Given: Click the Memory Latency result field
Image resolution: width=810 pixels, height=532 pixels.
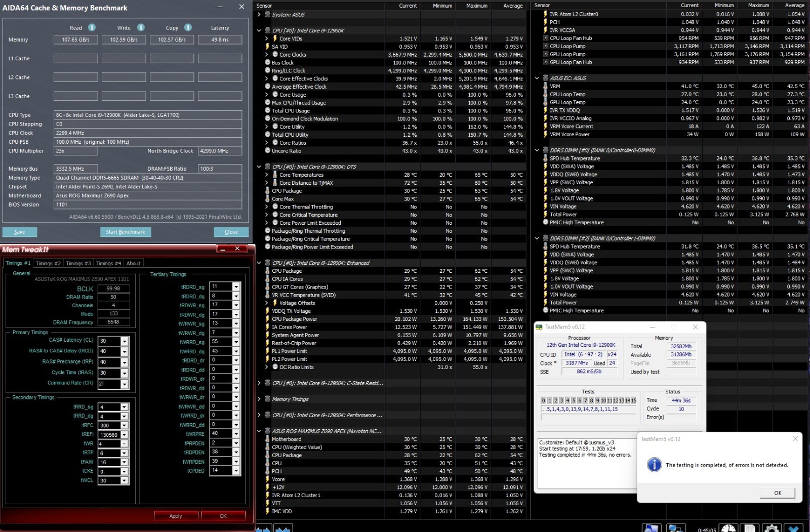Looking at the screenshot, I should pos(220,39).
